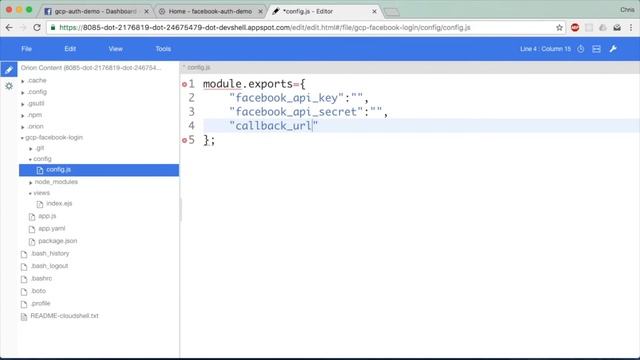This screenshot has width=640, height=360.
Task: Click the "callback_url" text on line 4
Action: click(273, 126)
